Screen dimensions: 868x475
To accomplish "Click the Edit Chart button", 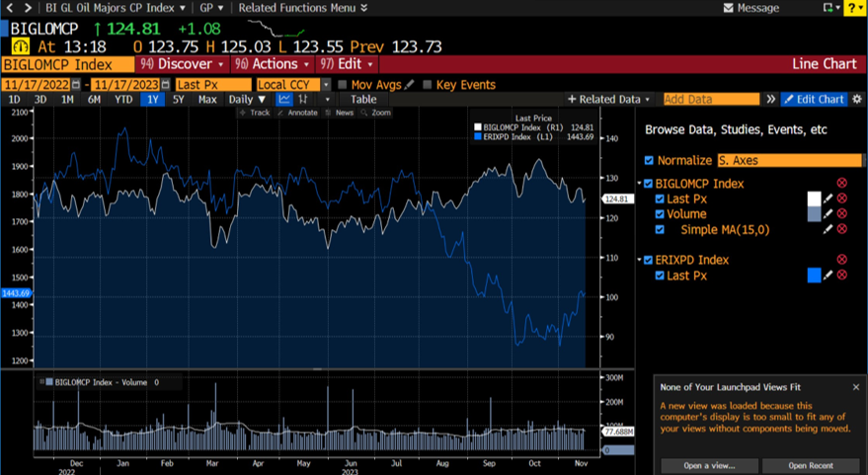I will 814,100.
